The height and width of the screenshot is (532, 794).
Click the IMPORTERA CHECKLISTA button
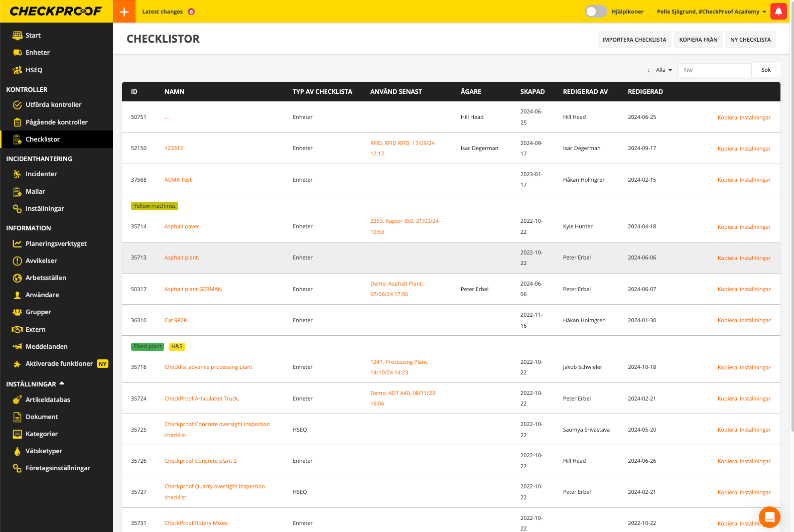pos(634,40)
